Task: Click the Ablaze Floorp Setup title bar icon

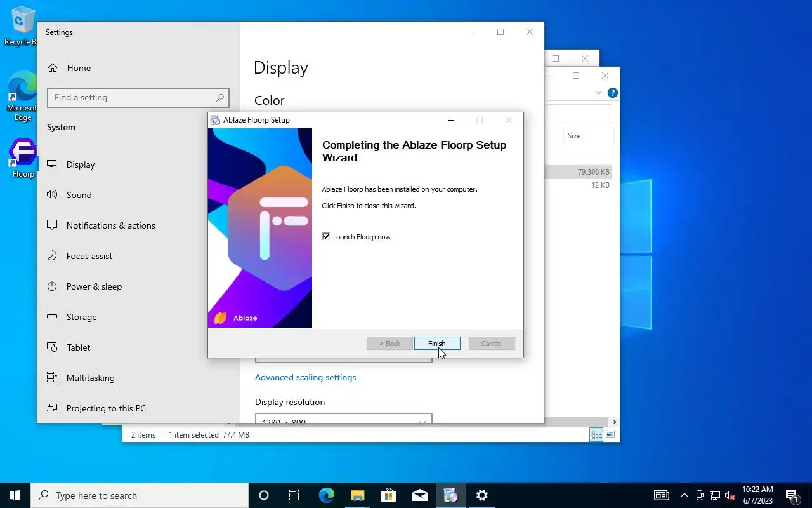Action: pyautogui.click(x=215, y=120)
